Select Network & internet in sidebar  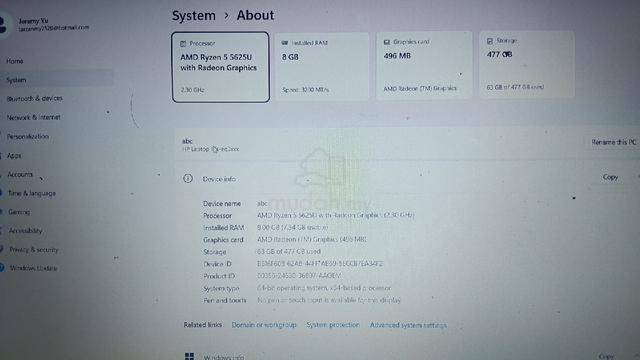coord(33,117)
